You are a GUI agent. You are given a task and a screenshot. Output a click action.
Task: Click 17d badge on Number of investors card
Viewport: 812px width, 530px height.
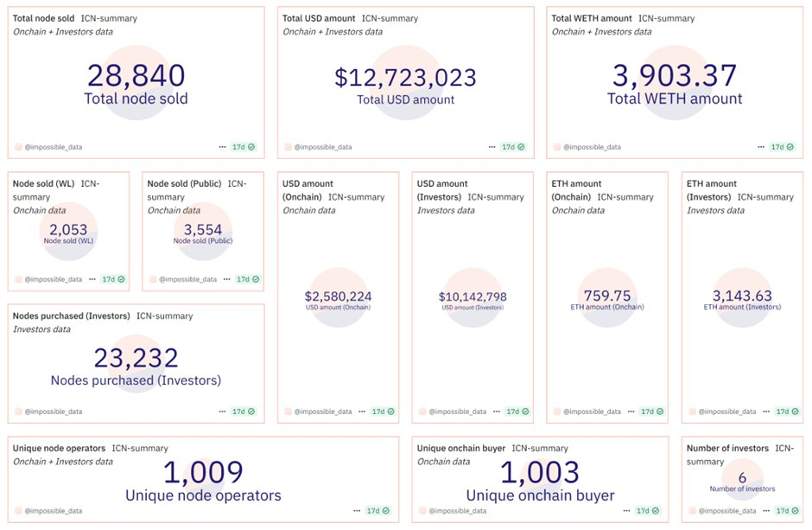pyautogui.click(x=783, y=512)
